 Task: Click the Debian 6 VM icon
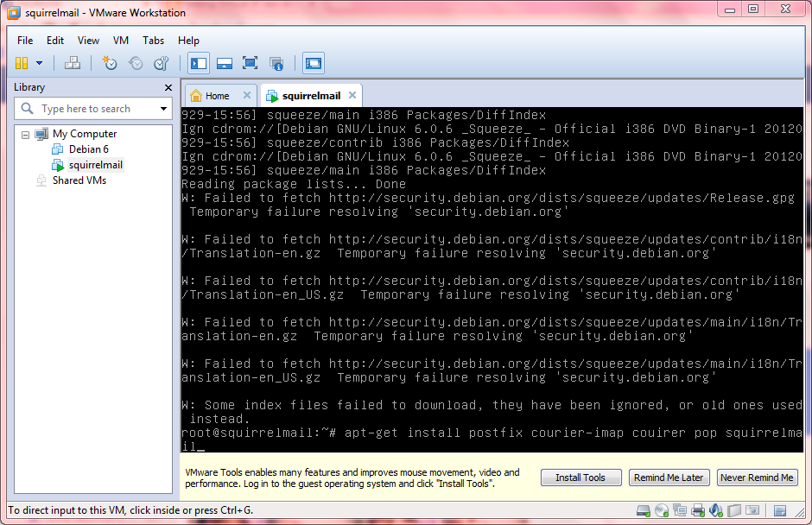[58, 149]
